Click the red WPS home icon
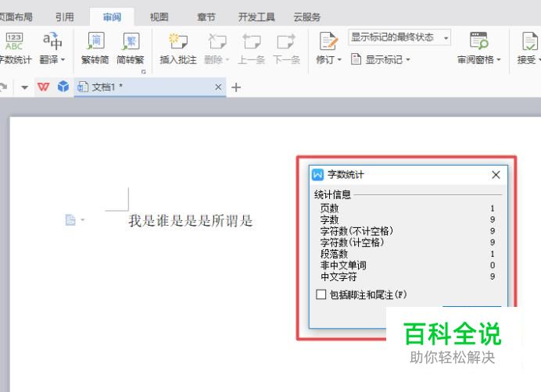The width and height of the screenshot is (541, 392). point(44,87)
